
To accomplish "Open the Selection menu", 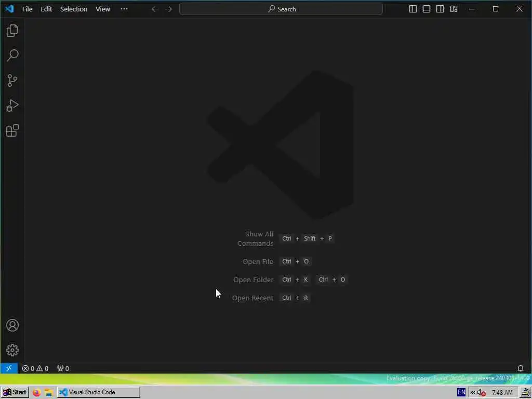I will (74, 9).
